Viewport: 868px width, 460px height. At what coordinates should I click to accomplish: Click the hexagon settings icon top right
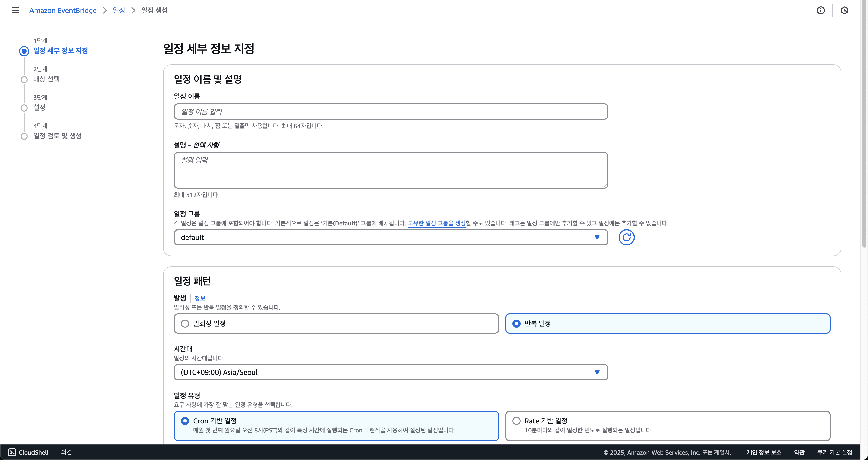[844, 10]
